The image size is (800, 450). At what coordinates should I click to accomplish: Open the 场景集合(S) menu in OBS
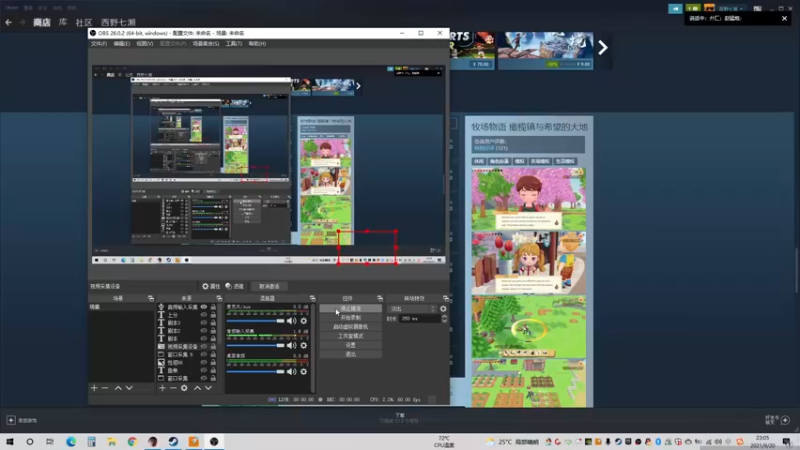pyautogui.click(x=206, y=44)
